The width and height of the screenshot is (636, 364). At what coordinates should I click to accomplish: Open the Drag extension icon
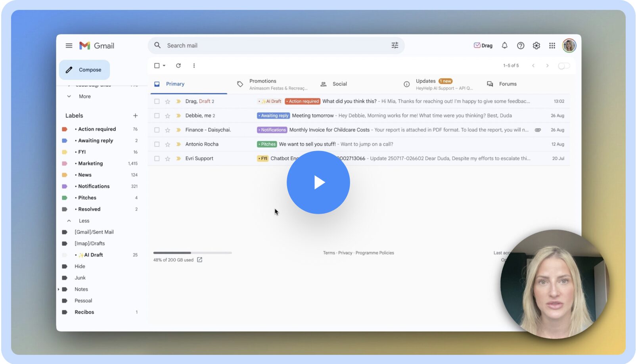(x=483, y=45)
